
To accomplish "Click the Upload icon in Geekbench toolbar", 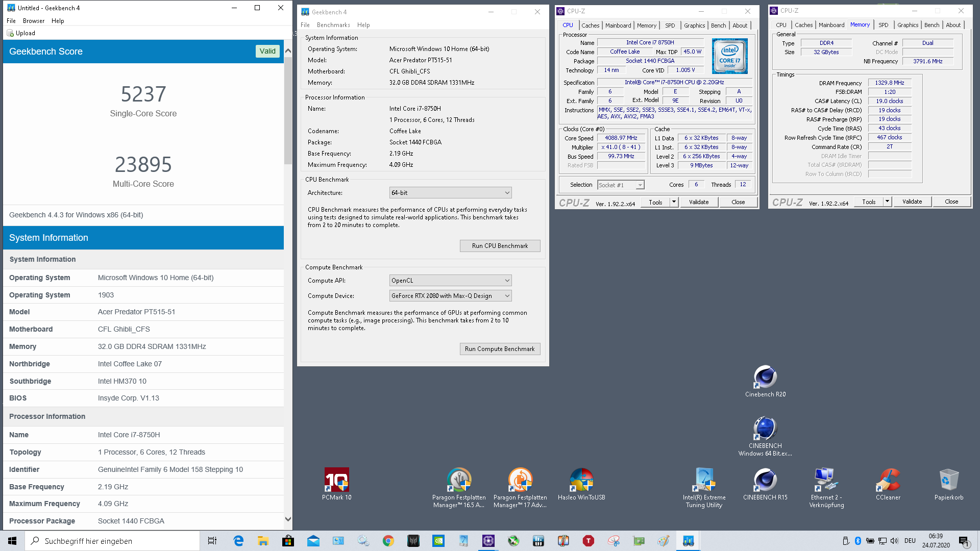I will [x=10, y=33].
